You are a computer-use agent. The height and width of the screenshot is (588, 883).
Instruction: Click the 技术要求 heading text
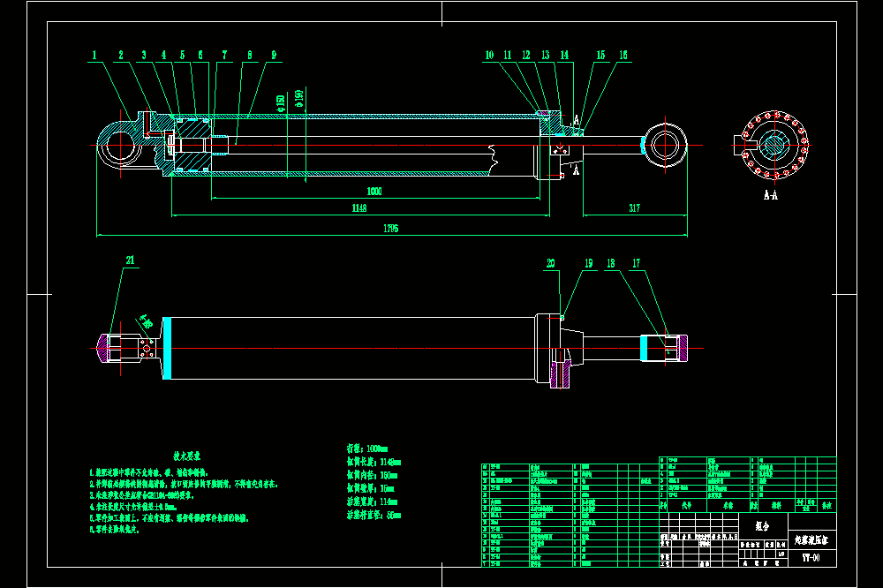[187, 456]
